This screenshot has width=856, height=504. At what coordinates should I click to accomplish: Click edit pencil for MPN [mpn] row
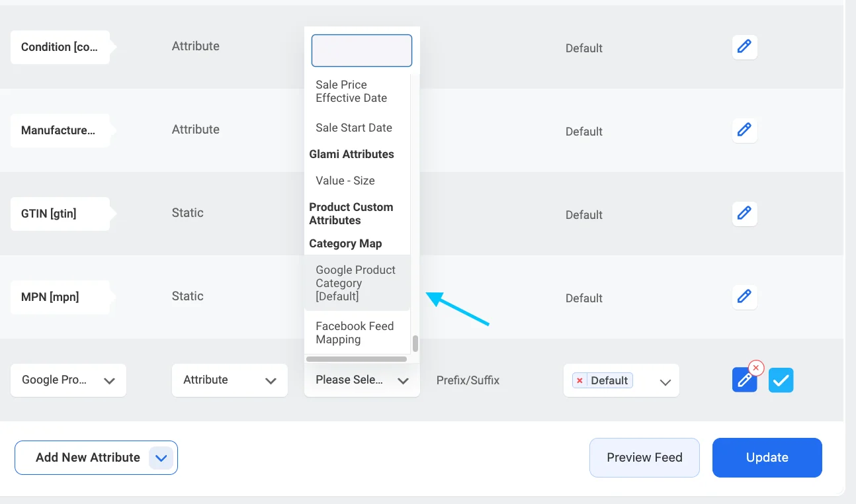744,297
